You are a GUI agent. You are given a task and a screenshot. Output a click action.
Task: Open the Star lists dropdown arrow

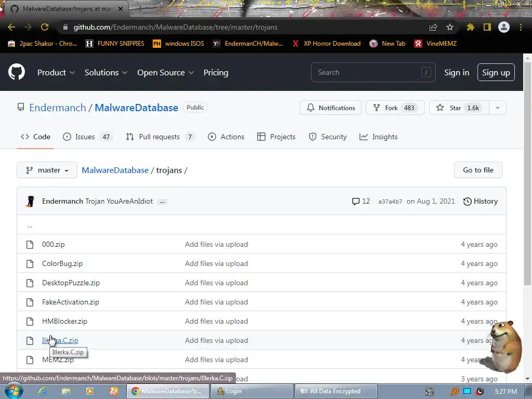tap(498, 108)
